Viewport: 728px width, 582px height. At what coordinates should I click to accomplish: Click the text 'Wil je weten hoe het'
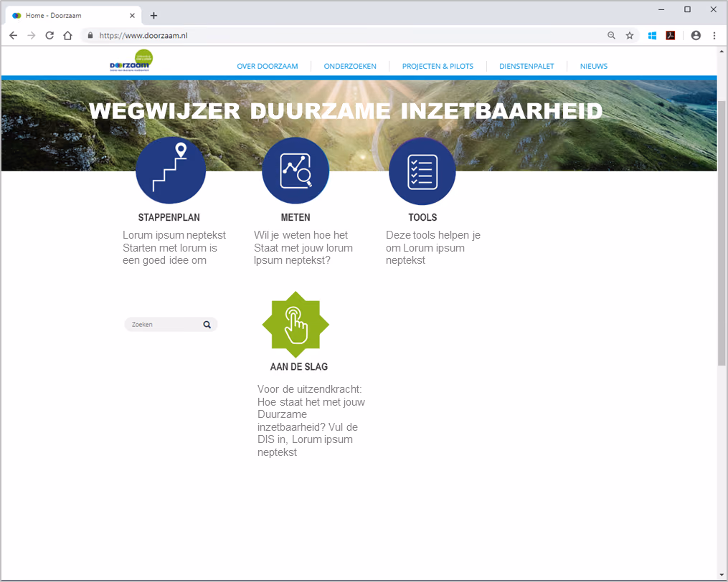(x=301, y=235)
